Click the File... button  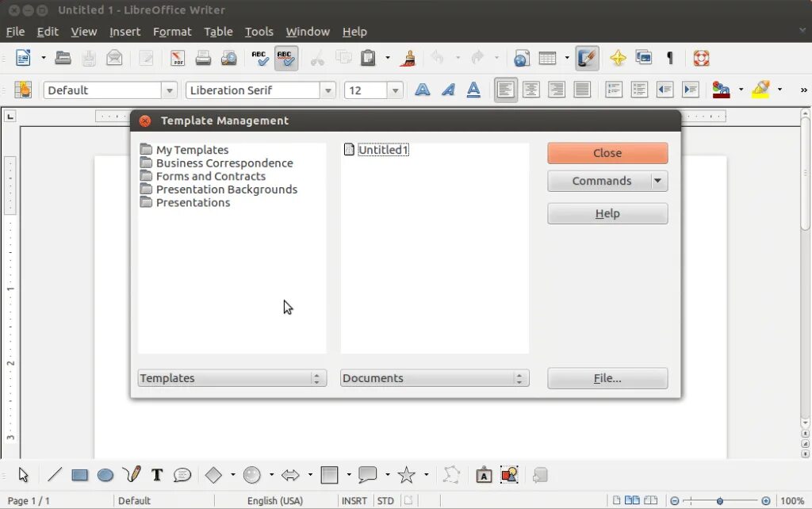click(x=607, y=378)
